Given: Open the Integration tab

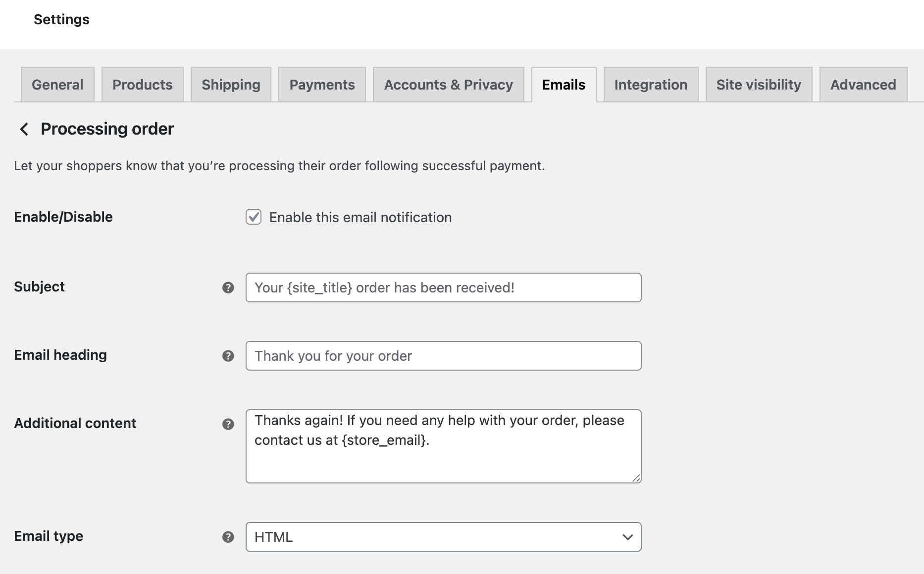Looking at the screenshot, I should click(x=650, y=85).
